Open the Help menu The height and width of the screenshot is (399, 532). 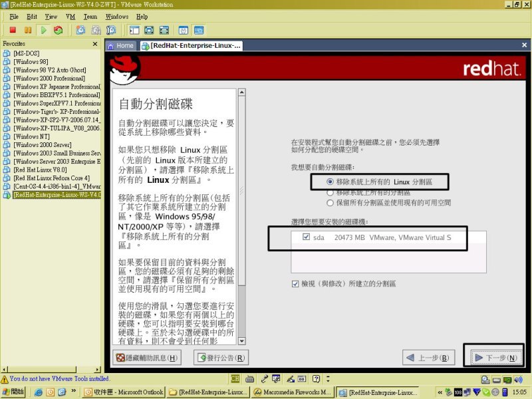pyautogui.click(x=142, y=17)
